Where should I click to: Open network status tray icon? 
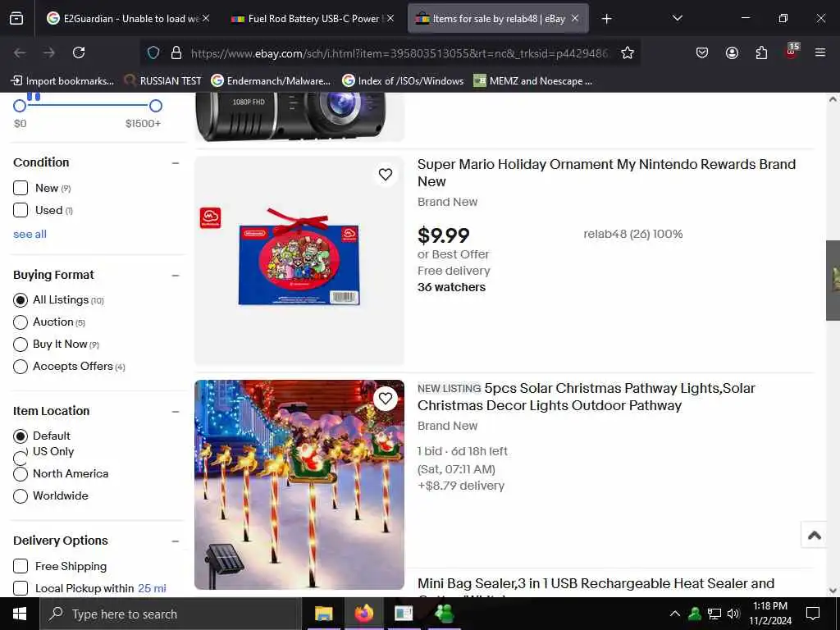click(714, 614)
